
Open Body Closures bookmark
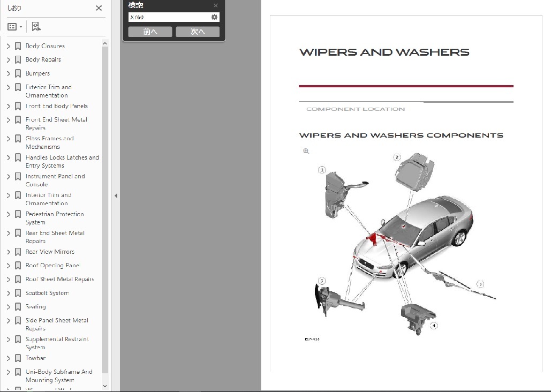[46, 46]
